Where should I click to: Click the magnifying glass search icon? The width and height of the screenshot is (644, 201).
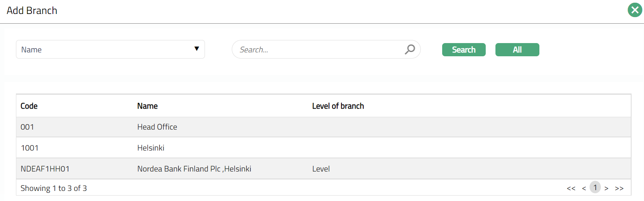(410, 49)
